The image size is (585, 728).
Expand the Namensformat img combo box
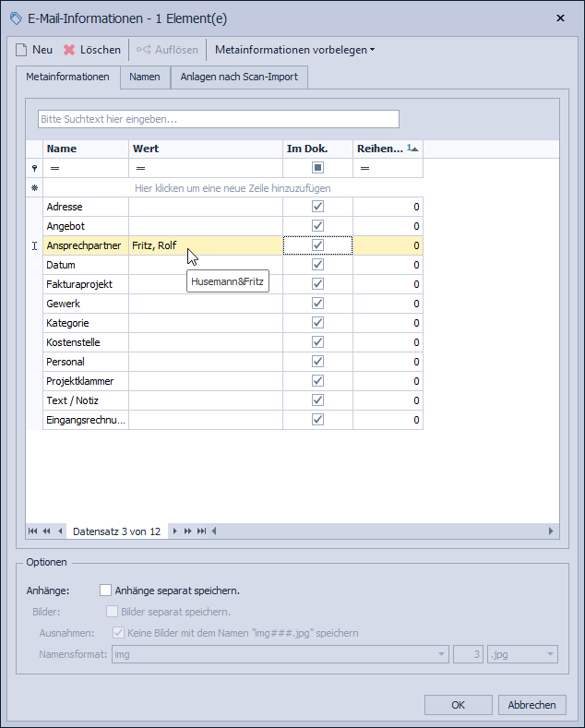(441, 654)
